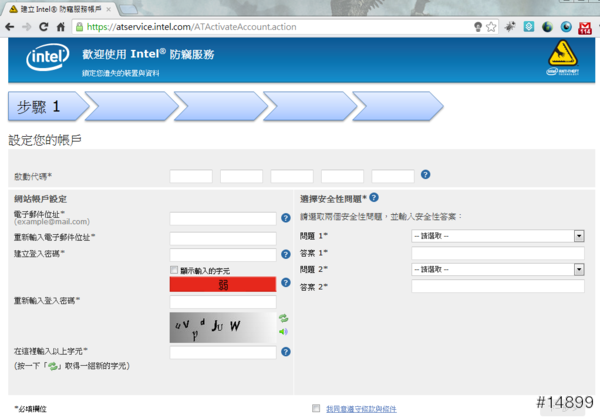
Task: Click the second activation code box
Action: click(x=241, y=176)
